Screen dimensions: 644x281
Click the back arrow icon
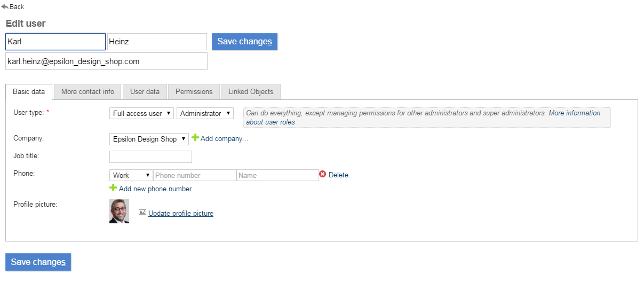click(x=5, y=7)
